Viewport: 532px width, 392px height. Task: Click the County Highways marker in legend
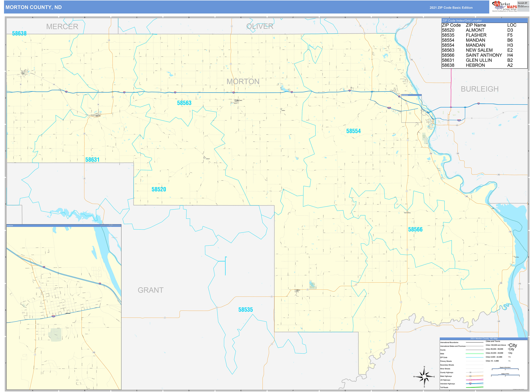coord(470,372)
